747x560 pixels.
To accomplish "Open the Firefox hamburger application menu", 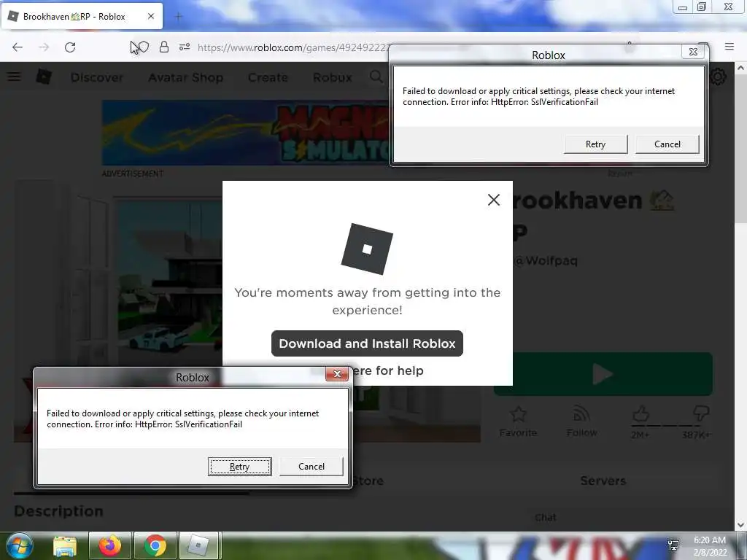I will pyautogui.click(x=729, y=47).
